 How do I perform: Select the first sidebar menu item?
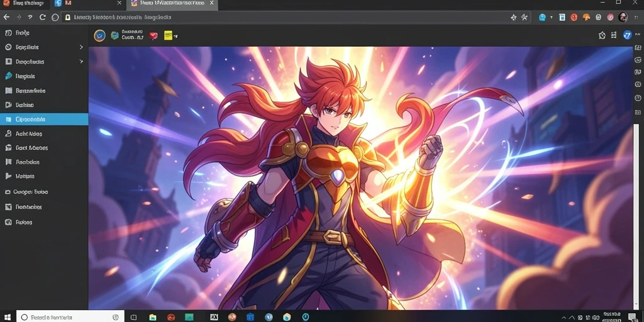[x=44, y=33]
